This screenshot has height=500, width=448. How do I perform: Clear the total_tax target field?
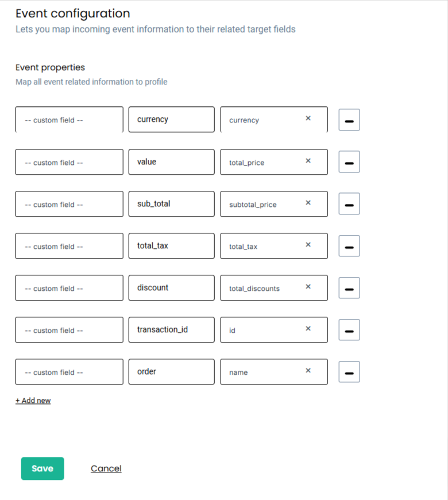[308, 245]
